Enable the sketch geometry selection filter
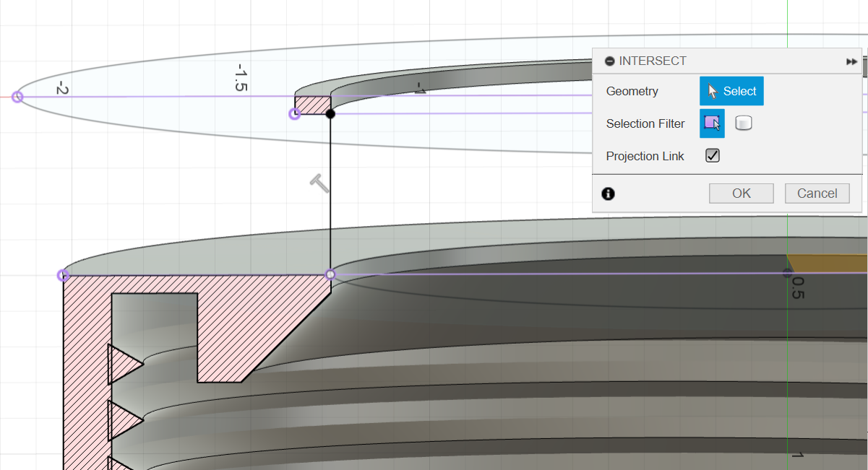 click(x=711, y=123)
